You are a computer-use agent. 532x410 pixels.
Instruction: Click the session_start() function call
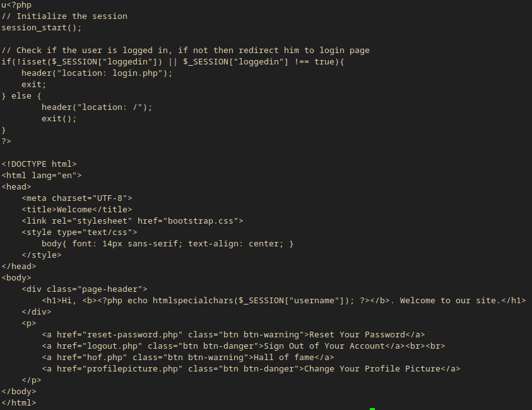tap(42, 27)
